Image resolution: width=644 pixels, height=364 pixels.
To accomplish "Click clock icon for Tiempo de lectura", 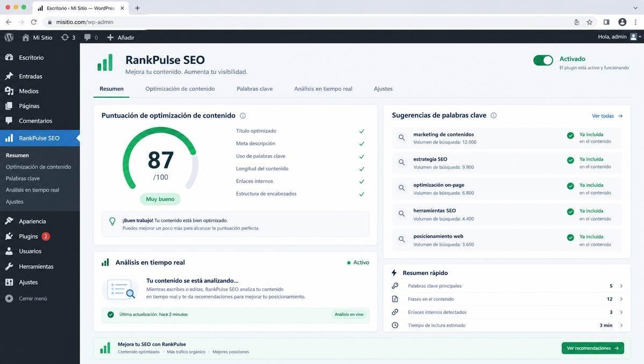I will pos(395,325).
